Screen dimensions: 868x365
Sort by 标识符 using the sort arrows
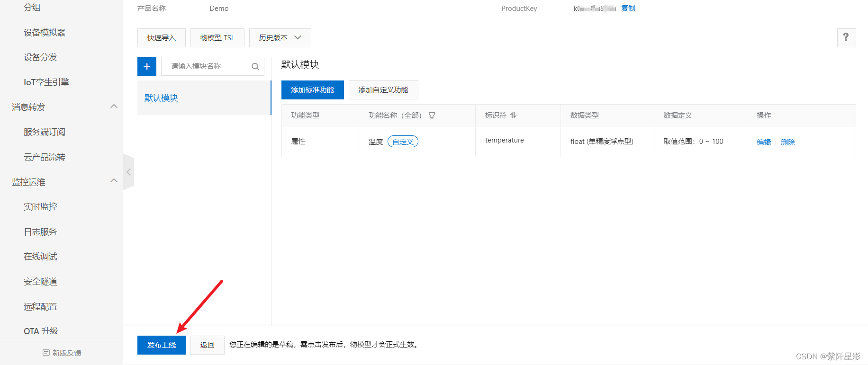tap(513, 116)
